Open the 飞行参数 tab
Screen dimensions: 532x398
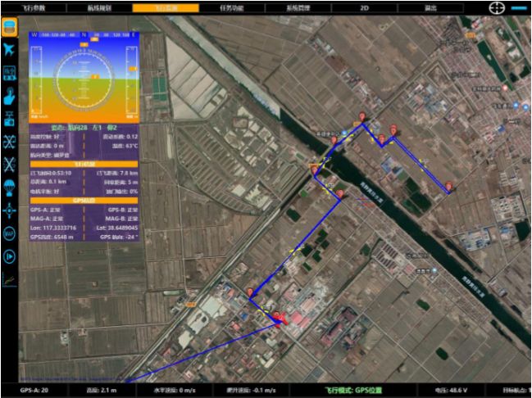coord(31,7)
